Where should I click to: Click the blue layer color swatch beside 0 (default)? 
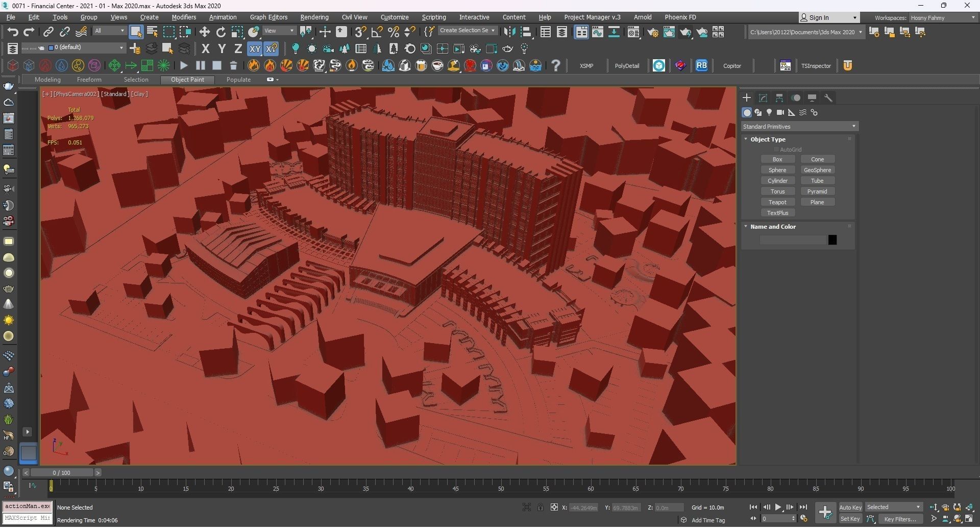tap(51, 48)
